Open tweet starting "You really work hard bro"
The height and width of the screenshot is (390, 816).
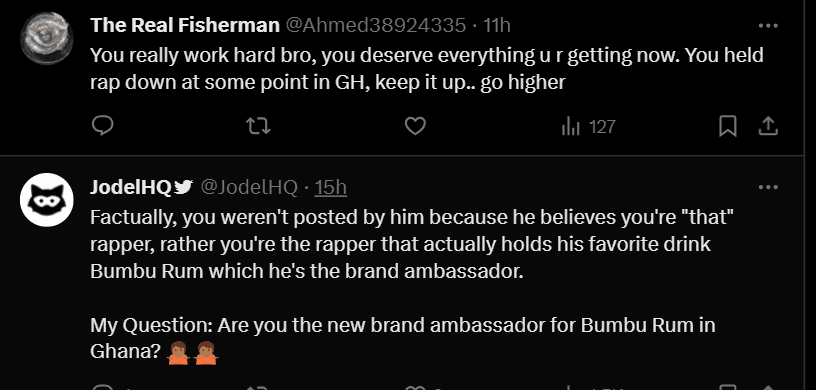click(427, 68)
